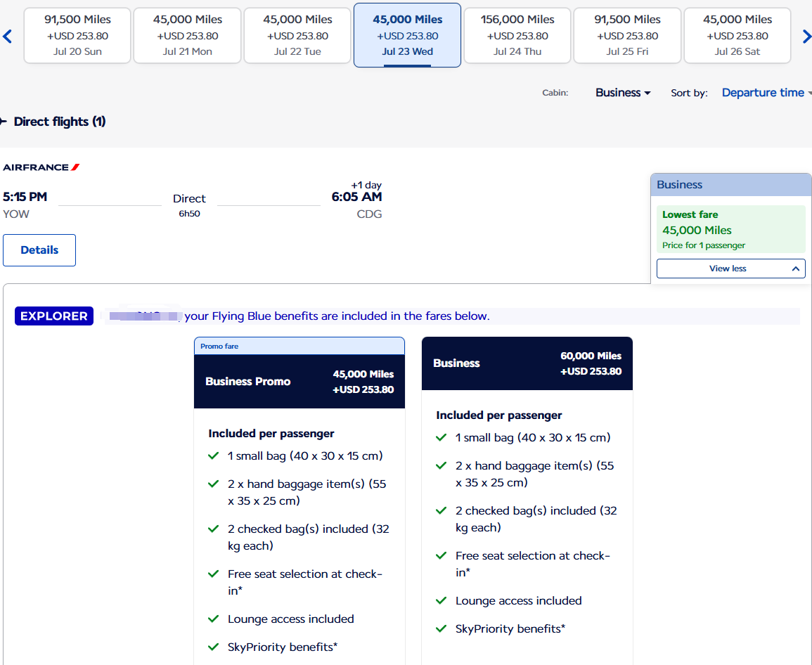Select the Jul 21 Mon date tab
Screen dimensions: 812x665
point(188,35)
